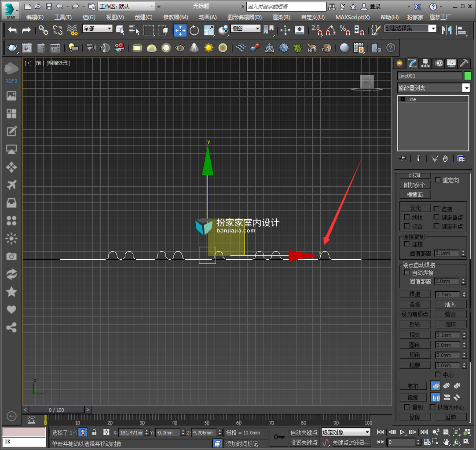Open the 编辑(E) menu
Screen dimensions: 476x450
point(35,17)
